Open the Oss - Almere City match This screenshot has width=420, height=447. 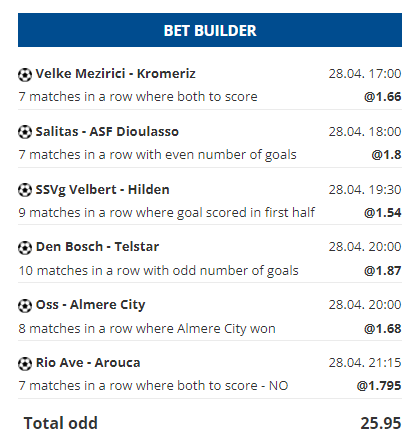[x=90, y=305]
